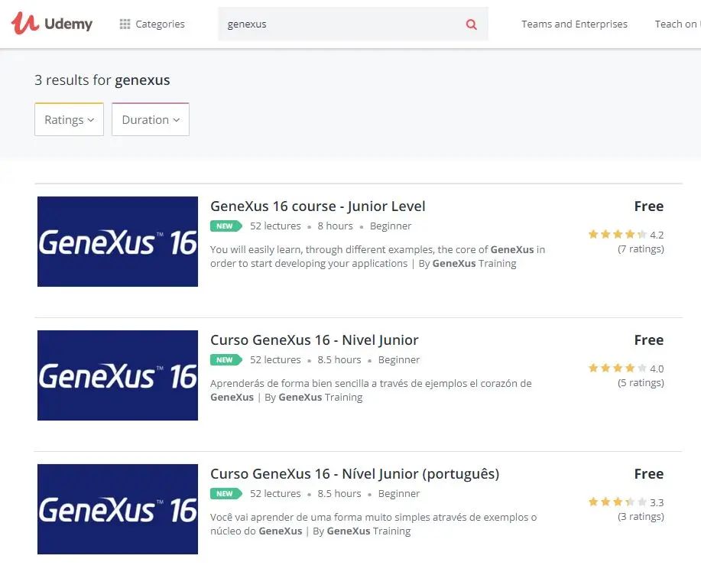
Task: Click Free label on the second course
Action: click(648, 339)
